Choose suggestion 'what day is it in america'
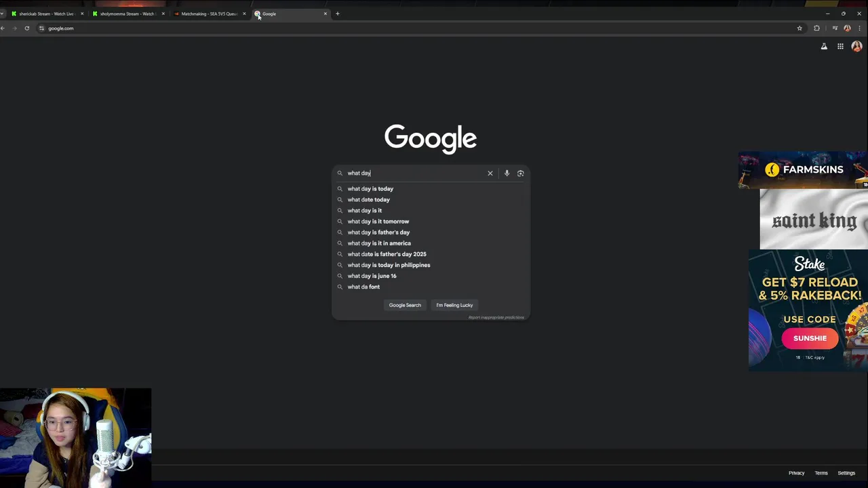 (x=431, y=243)
